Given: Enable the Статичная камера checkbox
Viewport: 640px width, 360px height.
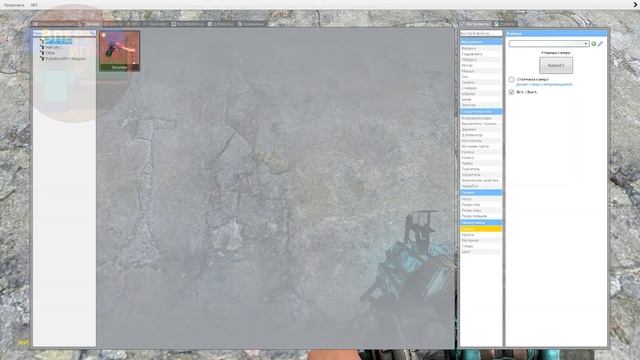Looking at the screenshot, I should (x=511, y=79).
